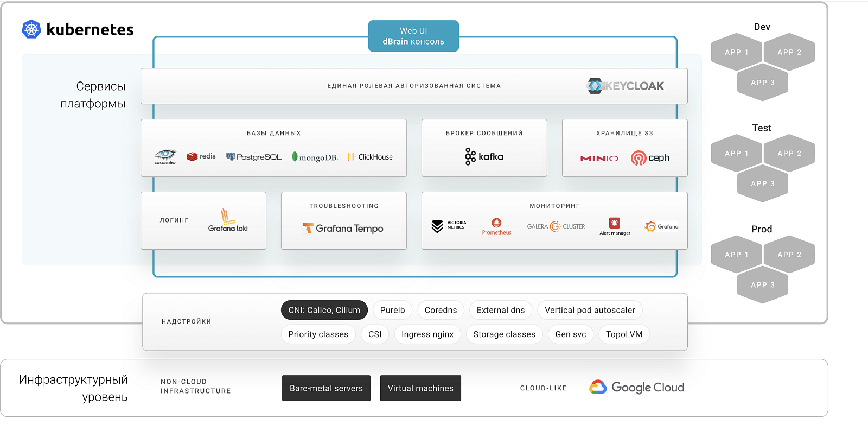Click the 'Dev' environment title
868x437 pixels.
pos(762,27)
